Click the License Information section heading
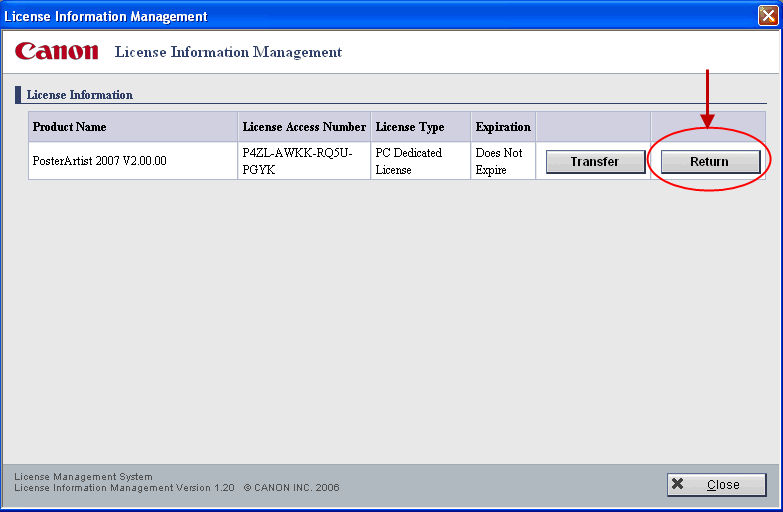Image resolution: width=783 pixels, height=512 pixels. [80, 95]
